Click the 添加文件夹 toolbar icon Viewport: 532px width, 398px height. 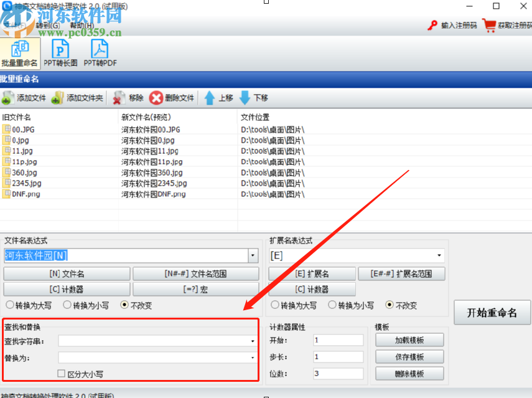[57, 98]
